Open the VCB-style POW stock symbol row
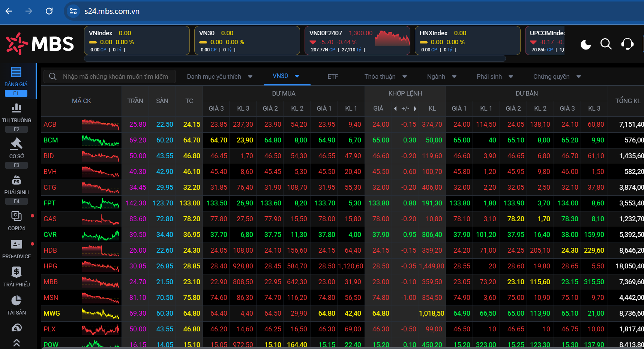 51,345
